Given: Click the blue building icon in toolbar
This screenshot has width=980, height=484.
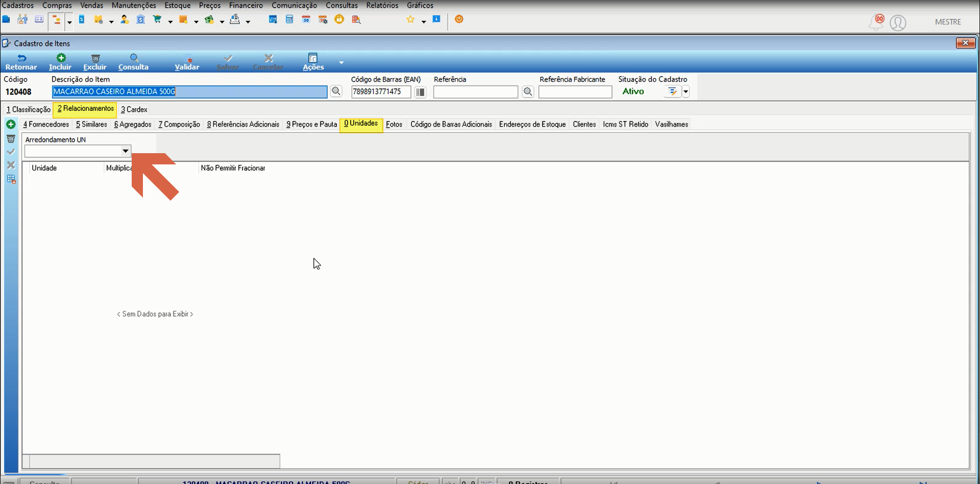Looking at the screenshot, I should [x=6, y=19].
